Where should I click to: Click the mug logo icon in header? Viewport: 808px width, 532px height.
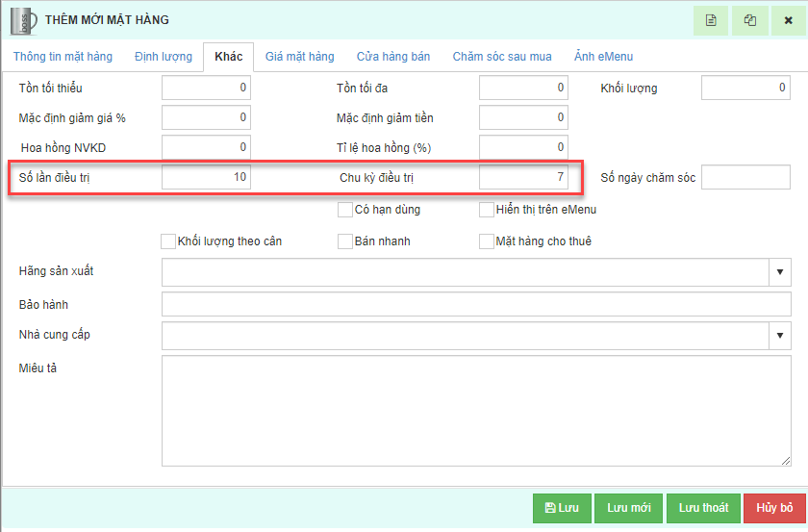click(x=23, y=20)
